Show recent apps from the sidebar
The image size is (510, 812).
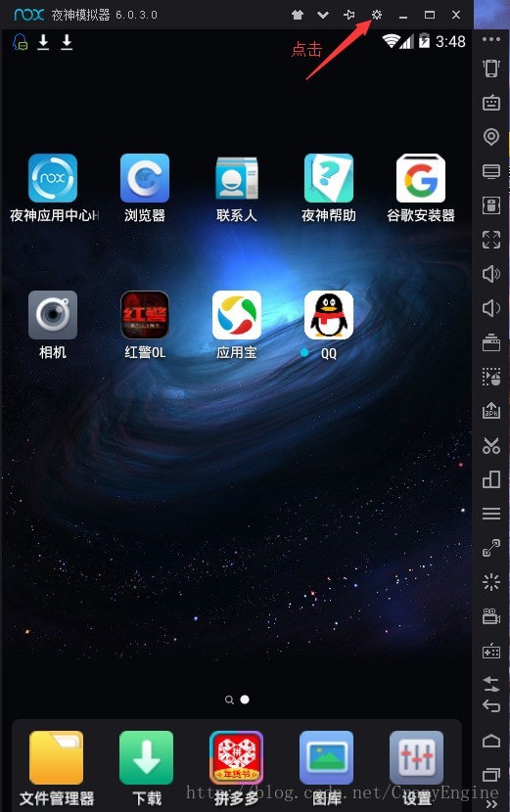(491, 774)
